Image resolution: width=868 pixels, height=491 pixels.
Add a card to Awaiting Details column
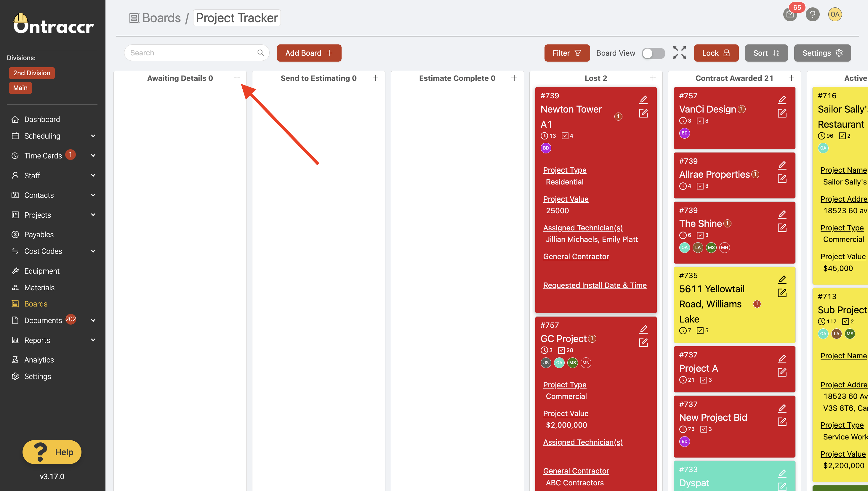point(237,78)
